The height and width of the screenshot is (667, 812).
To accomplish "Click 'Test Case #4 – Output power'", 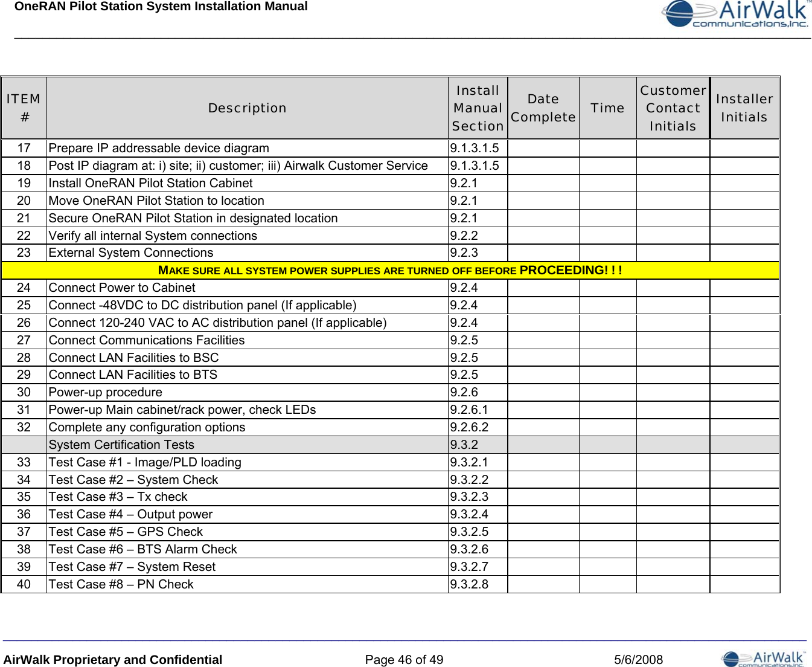I will coord(130,514).
